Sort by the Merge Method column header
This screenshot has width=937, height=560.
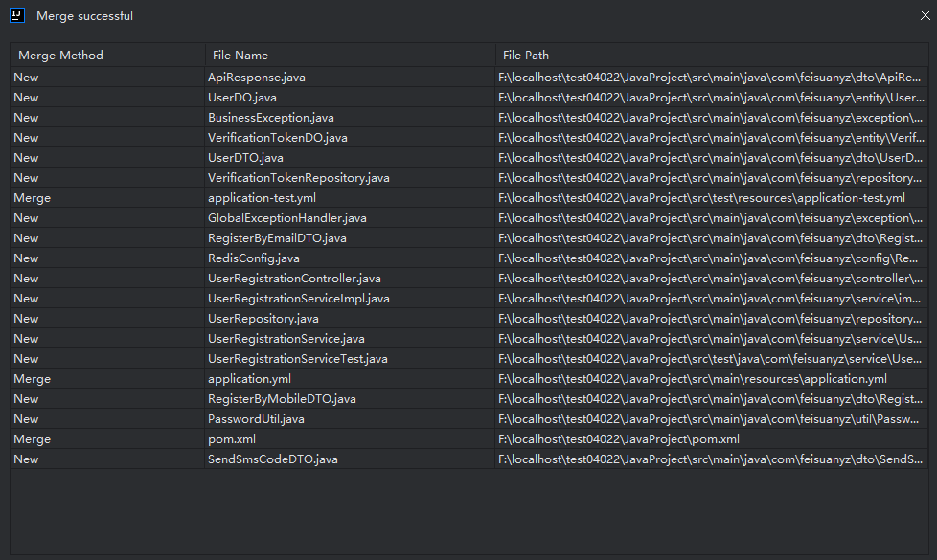click(60, 56)
